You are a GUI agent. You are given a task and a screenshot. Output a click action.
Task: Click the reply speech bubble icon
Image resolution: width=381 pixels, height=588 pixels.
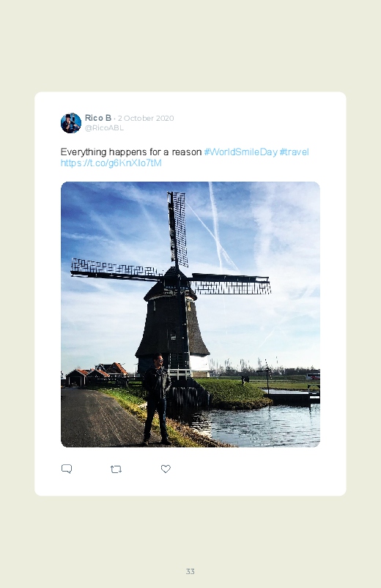click(67, 469)
